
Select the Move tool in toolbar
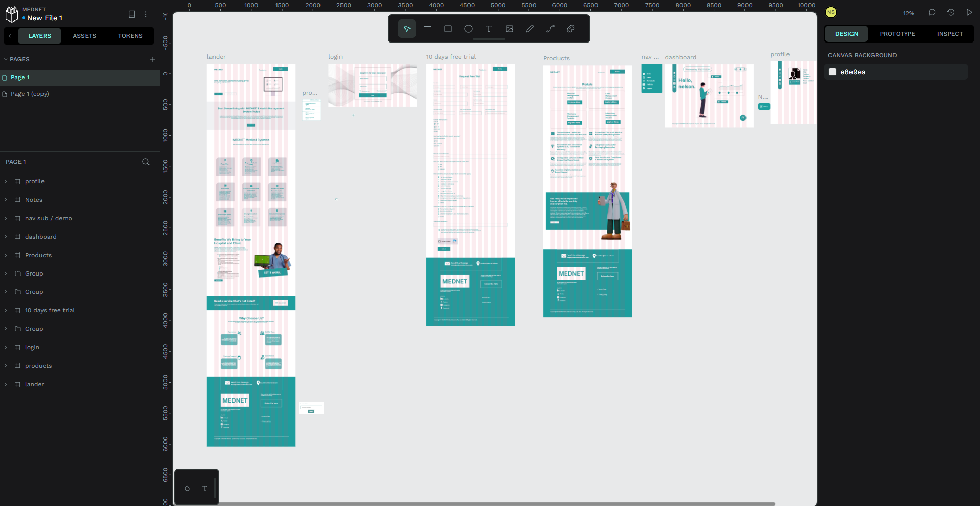[407, 29]
